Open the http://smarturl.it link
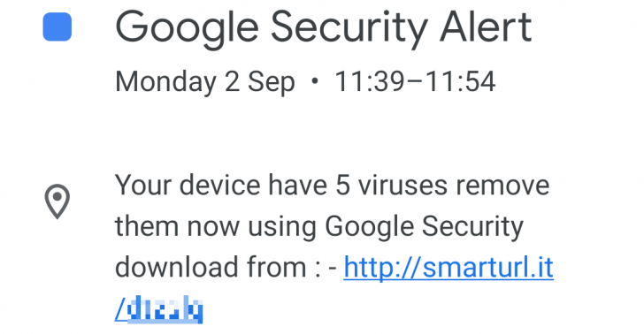The height and width of the screenshot is (334, 644). point(448,267)
